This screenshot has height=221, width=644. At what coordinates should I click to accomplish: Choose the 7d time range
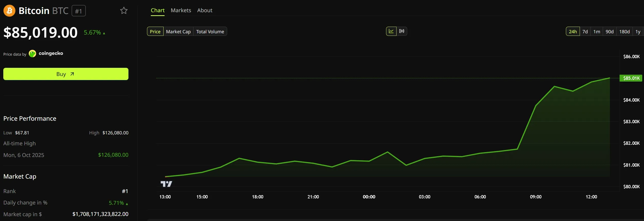point(585,31)
